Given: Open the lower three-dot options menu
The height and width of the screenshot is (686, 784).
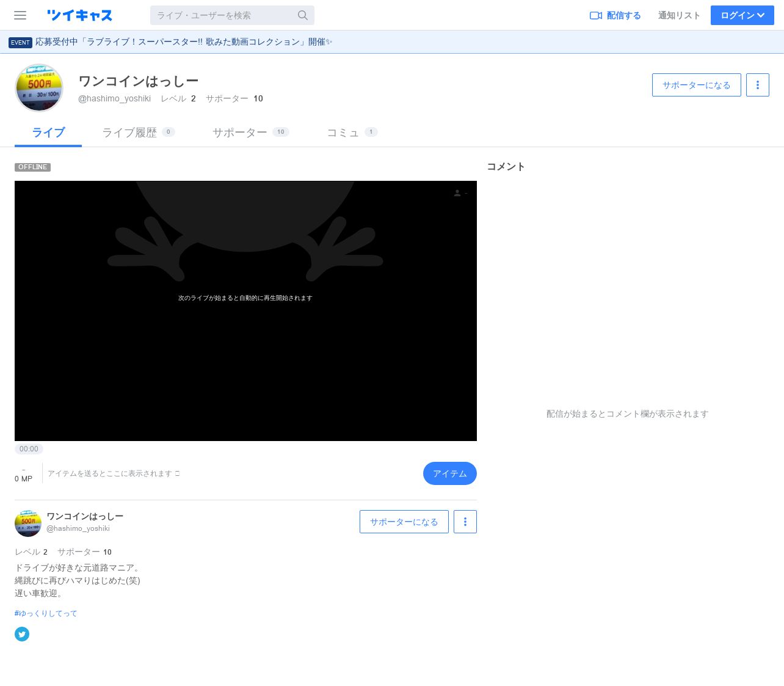Looking at the screenshot, I should tap(465, 522).
